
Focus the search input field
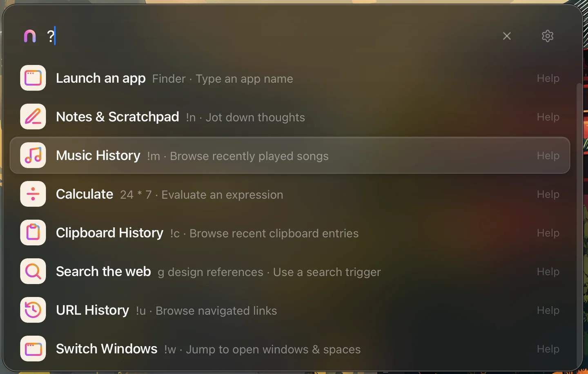tap(269, 36)
